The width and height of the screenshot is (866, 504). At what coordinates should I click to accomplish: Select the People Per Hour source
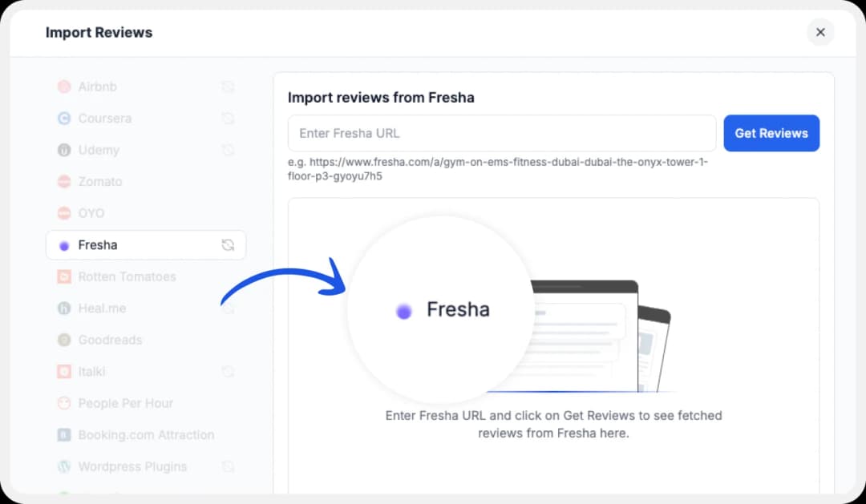pos(126,403)
